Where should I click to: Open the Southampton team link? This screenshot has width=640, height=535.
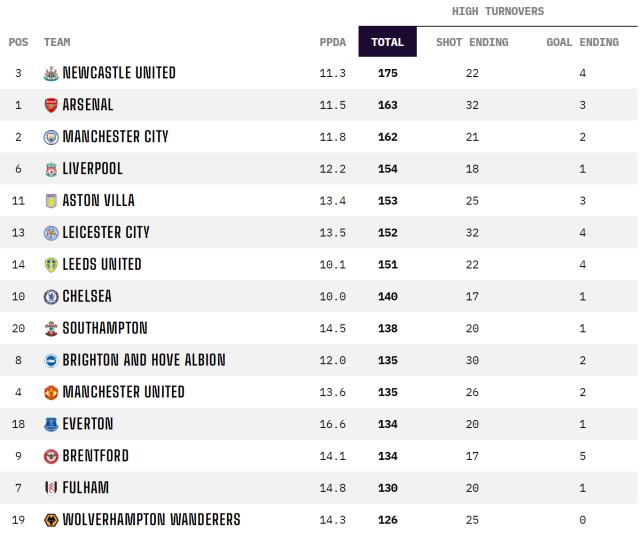pos(105,328)
